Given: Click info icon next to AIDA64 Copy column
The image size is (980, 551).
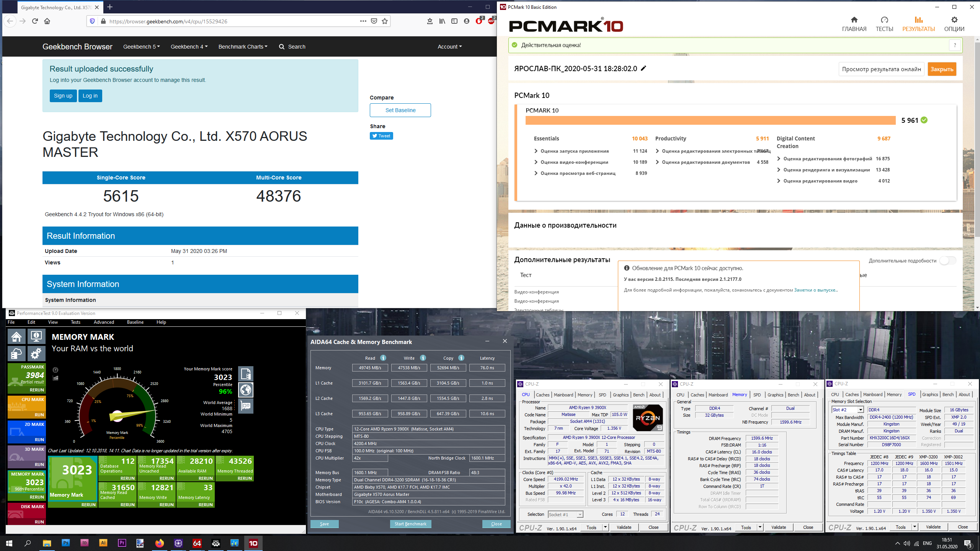Looking at the screenshot, I should coord(461,358).
